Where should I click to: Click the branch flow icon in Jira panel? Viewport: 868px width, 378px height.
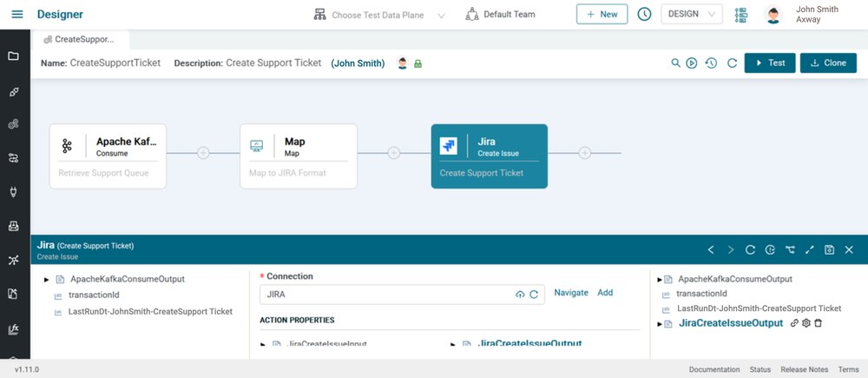click(790, 250)
